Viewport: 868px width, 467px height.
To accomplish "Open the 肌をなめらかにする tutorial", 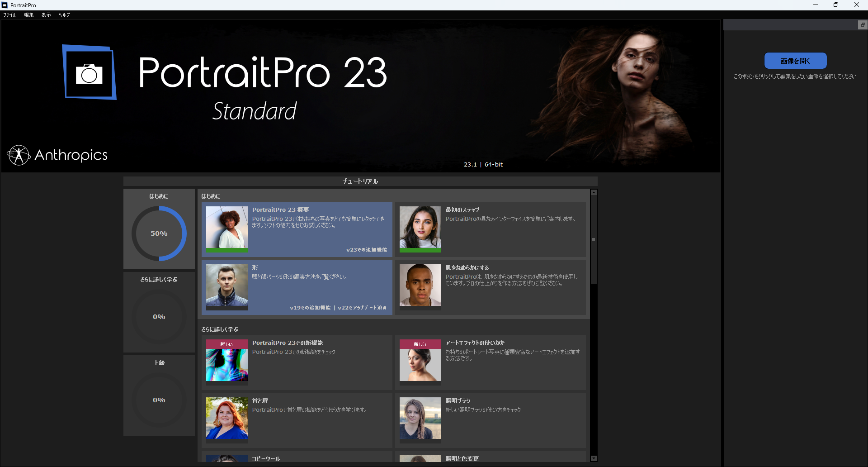I will tap(491, 287).
